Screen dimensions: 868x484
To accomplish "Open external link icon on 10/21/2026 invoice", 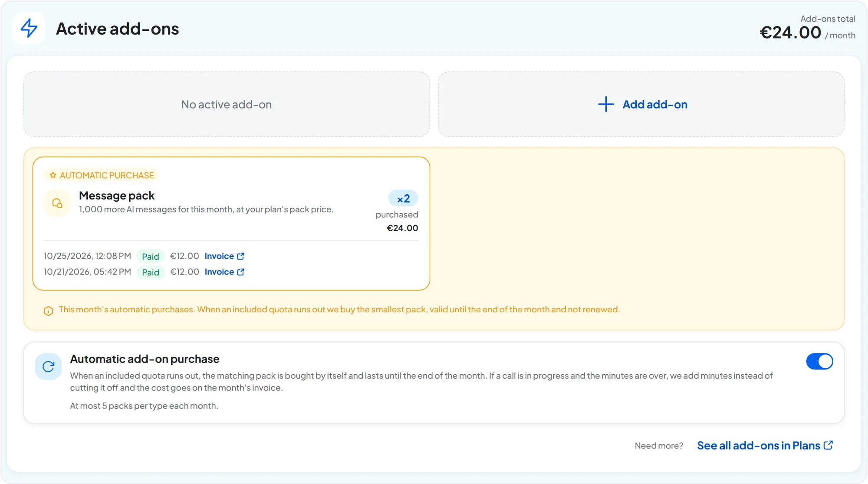I will click(241, 272).
